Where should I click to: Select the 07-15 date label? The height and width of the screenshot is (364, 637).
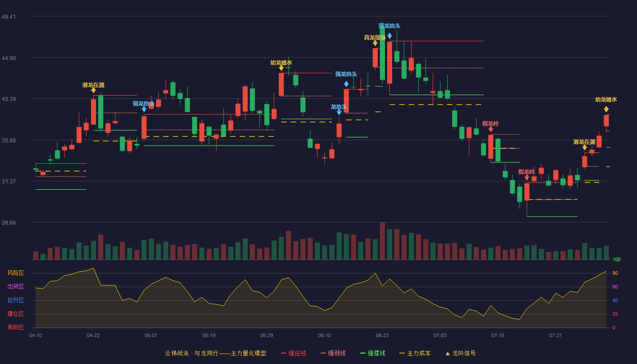coord(498,335)
